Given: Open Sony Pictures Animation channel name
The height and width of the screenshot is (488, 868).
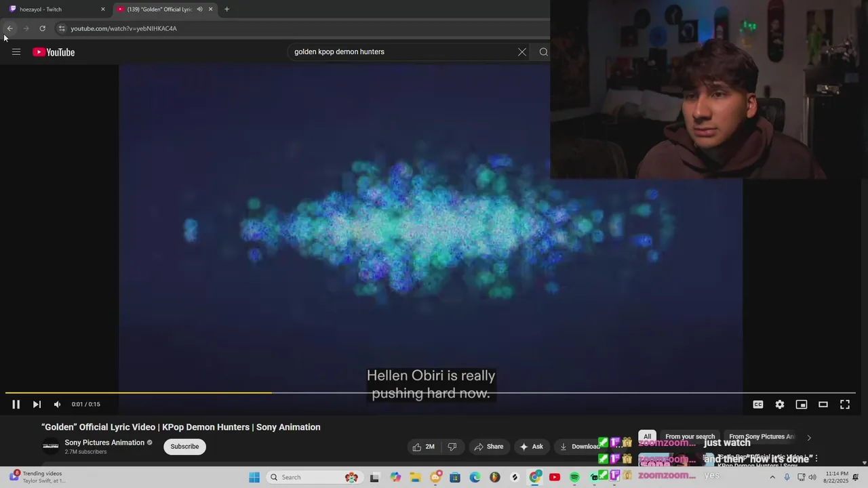Looking at the screenshot, I should pyautogui.click(x=104, y=443).
